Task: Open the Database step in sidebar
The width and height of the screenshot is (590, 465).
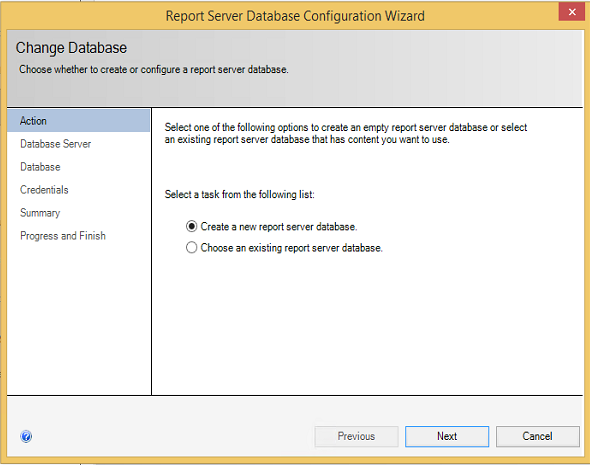Action: [40, 167]
